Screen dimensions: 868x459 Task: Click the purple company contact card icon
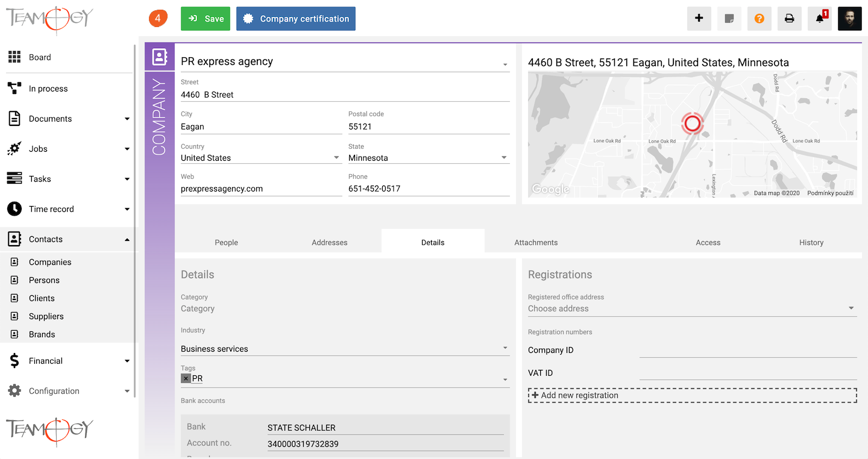160,57
